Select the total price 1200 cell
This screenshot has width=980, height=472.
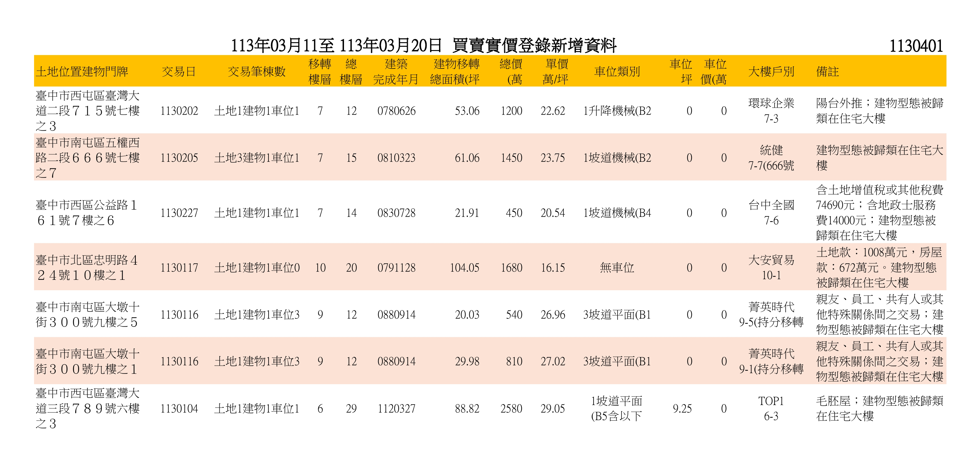(x=511, y=111)
